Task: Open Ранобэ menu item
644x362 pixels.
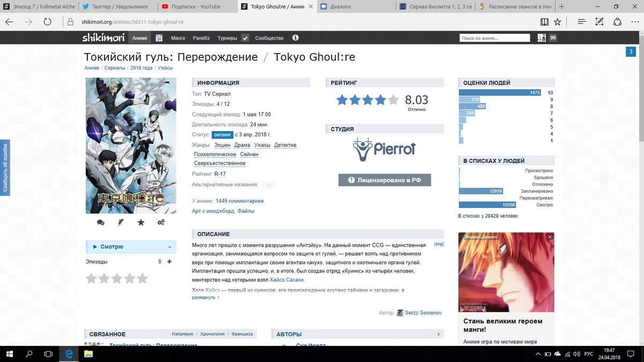Action: pos(201,38)
